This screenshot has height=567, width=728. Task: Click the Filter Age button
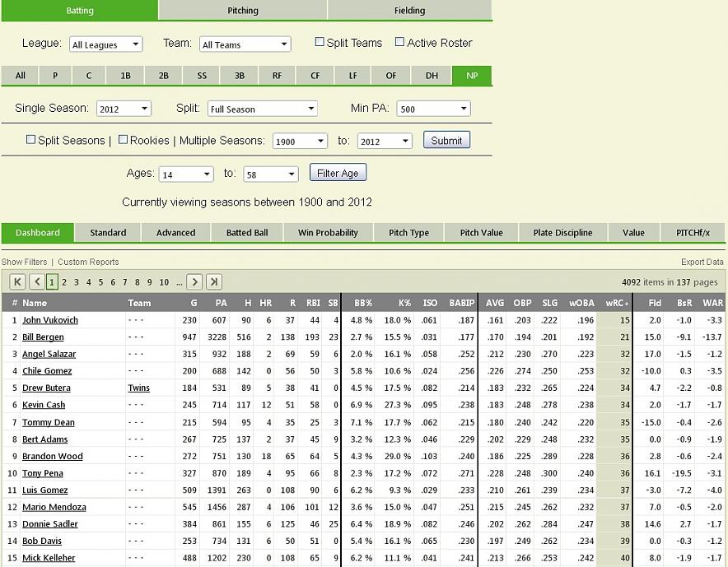[x=338, y=173]
